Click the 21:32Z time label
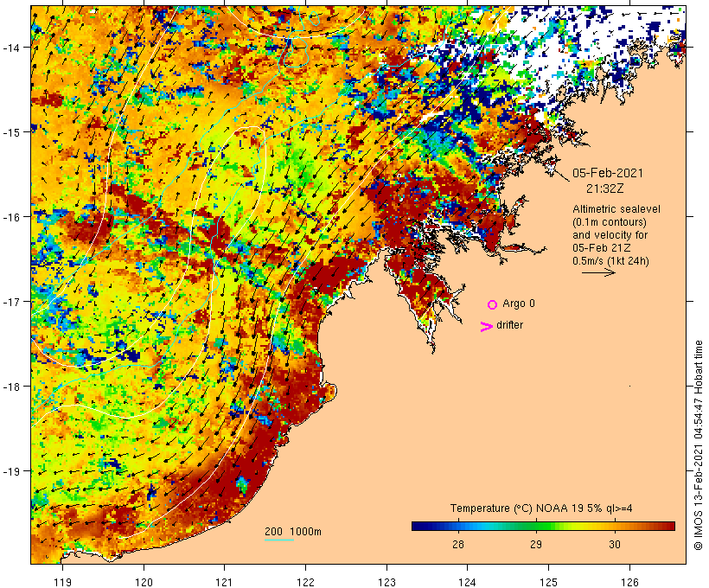The image size is (709, 588). tap(605, 189)
